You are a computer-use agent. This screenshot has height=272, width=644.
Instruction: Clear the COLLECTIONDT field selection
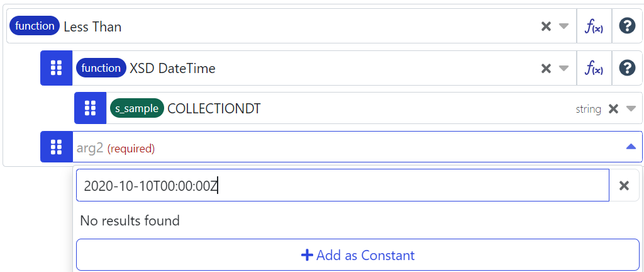pos(614,108)
